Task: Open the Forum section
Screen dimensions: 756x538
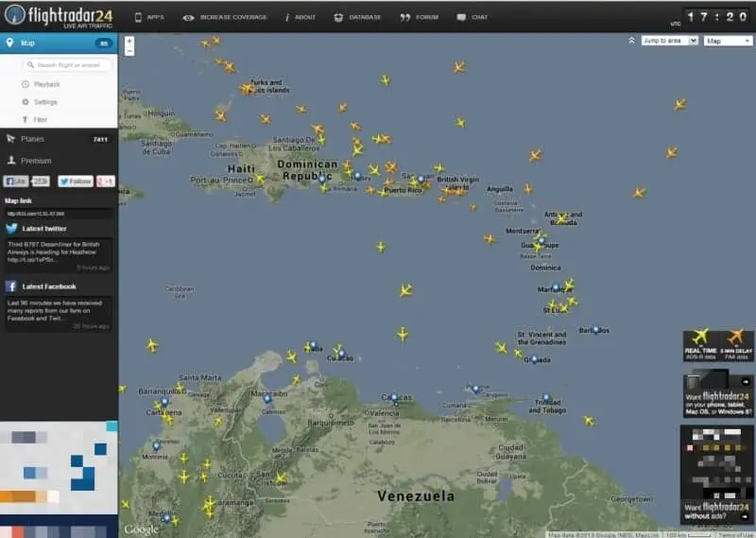Action: click(x=420, y=17)
